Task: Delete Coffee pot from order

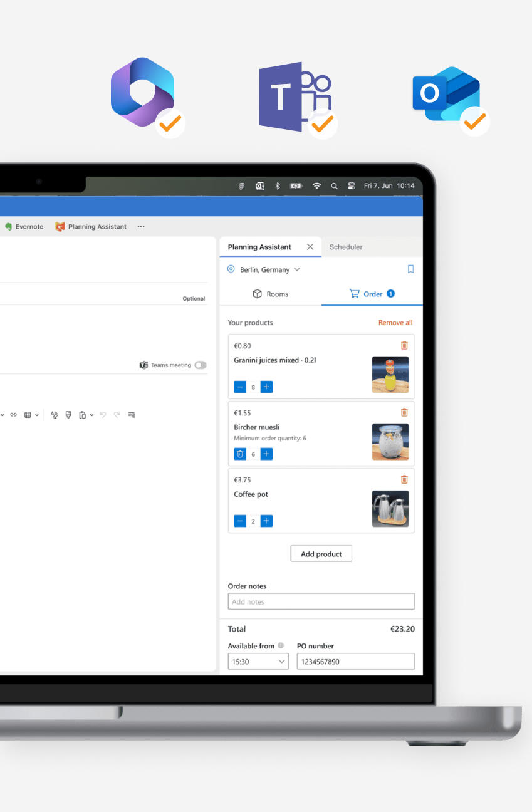Action: [404, 479]
